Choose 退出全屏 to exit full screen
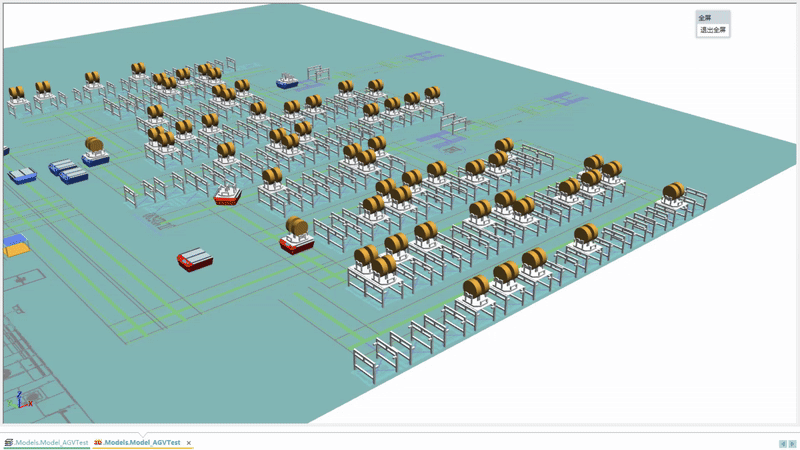This screenshot has height=450, width=800. [713, 30]
